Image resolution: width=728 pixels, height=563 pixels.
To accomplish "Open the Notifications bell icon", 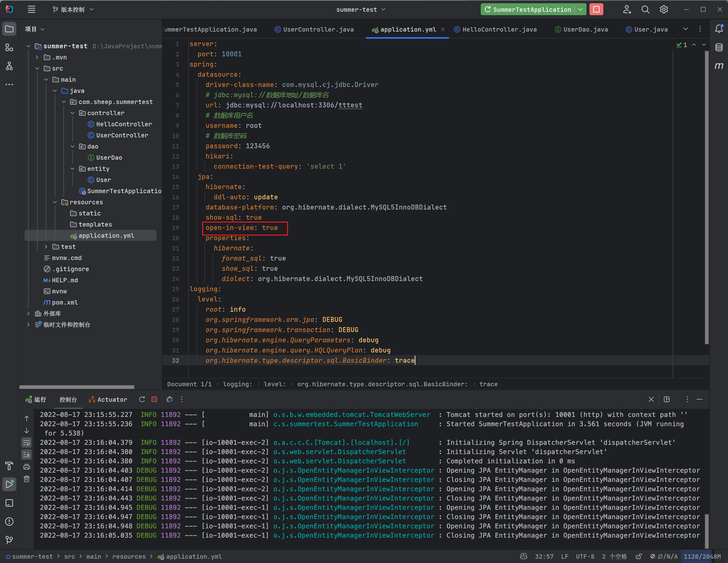I will click(x=719, y=29).
